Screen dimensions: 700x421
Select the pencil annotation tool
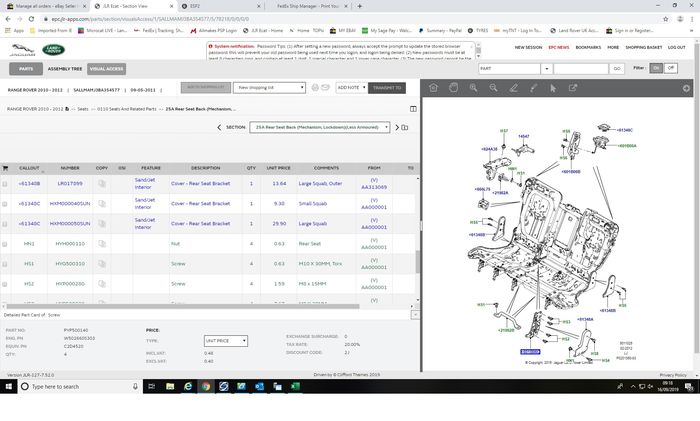point(513,88)
